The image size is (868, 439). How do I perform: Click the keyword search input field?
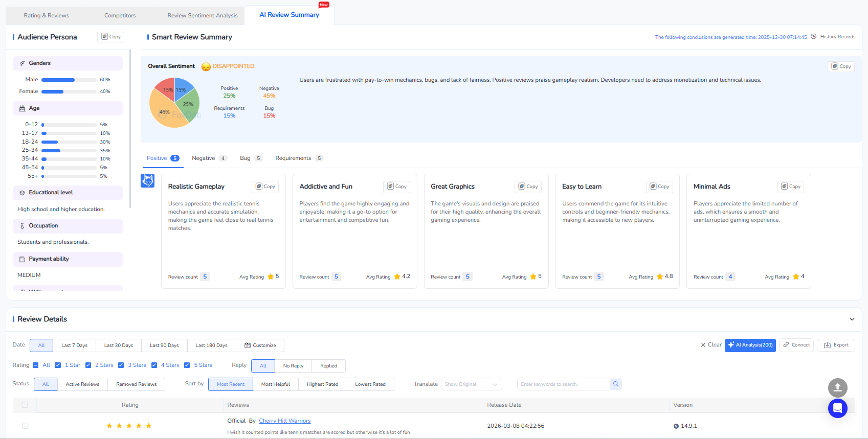(x=563, y=384)
